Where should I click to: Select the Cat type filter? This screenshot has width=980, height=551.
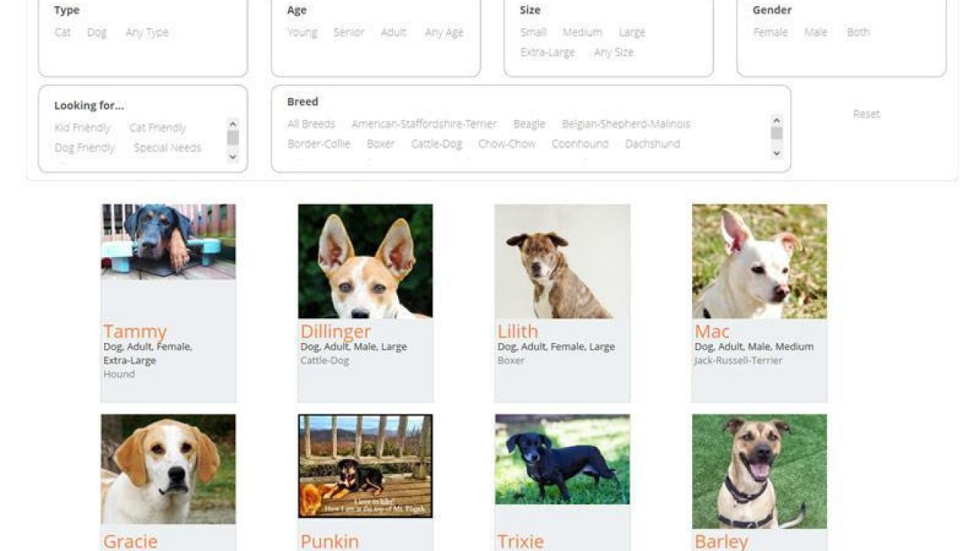pyautogui.click(x=63, y=32)
